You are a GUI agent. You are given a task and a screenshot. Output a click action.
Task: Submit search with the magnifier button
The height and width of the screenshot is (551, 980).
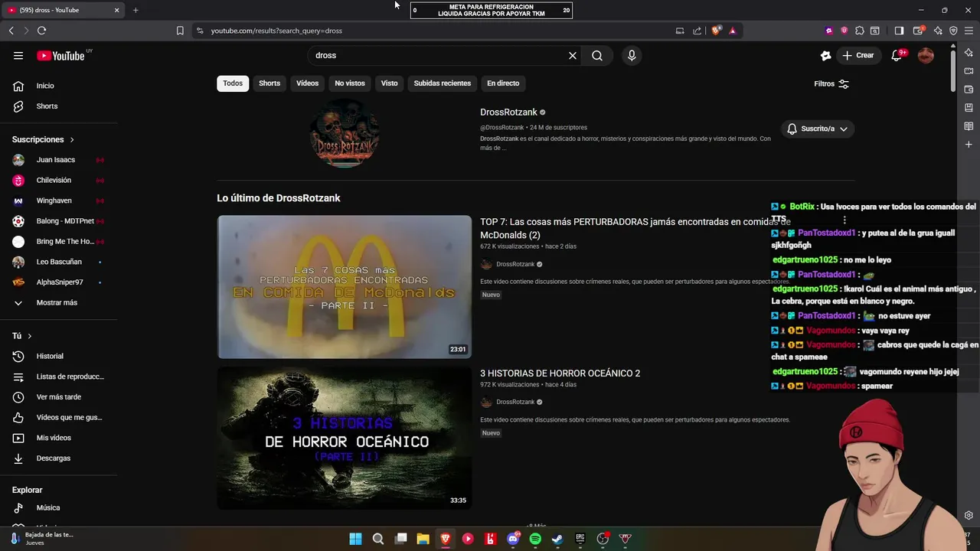(x=597, y=55)
